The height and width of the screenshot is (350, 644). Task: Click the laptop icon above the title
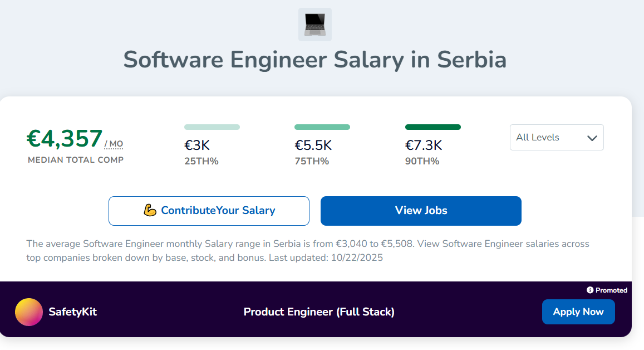[x=315, y=25]
